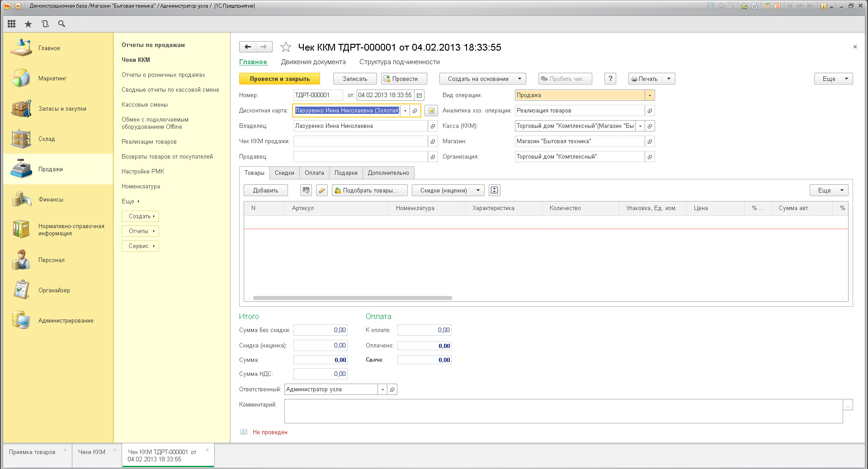Open Favorites star in top toolbar
This screenshot has height=469, width=868.
[28, 24]
